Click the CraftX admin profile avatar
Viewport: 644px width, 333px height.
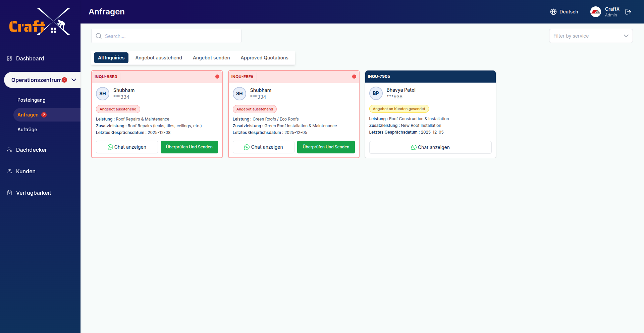point(595,12)
